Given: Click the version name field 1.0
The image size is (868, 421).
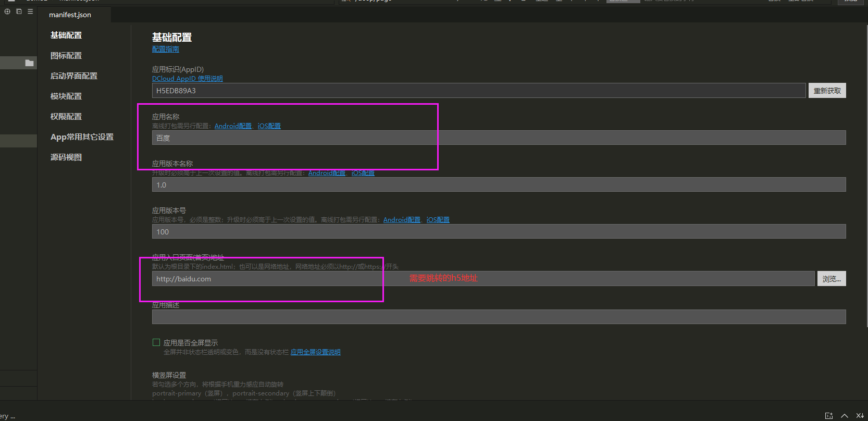Looking at the screenshot, I should [499, 185].
